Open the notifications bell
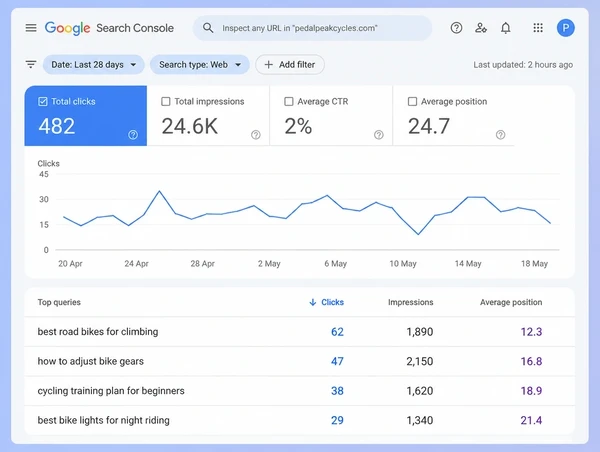 (x=505, y=28)
